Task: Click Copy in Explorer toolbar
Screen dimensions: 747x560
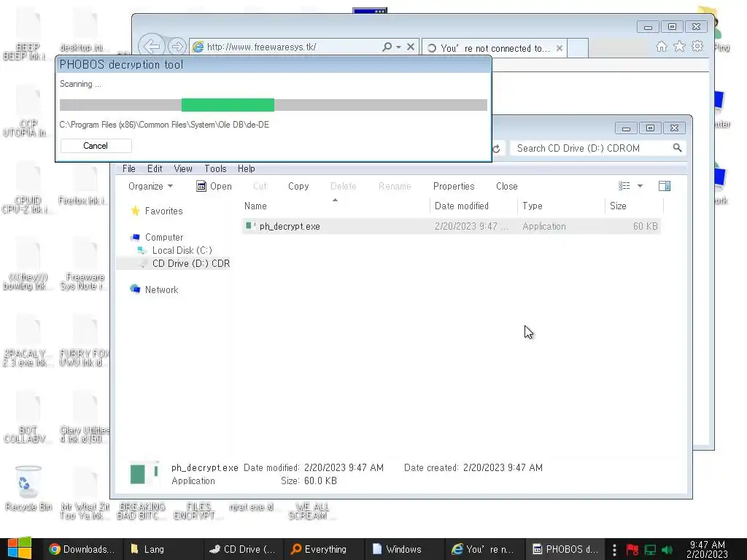Action: click(x=298, y=186)
